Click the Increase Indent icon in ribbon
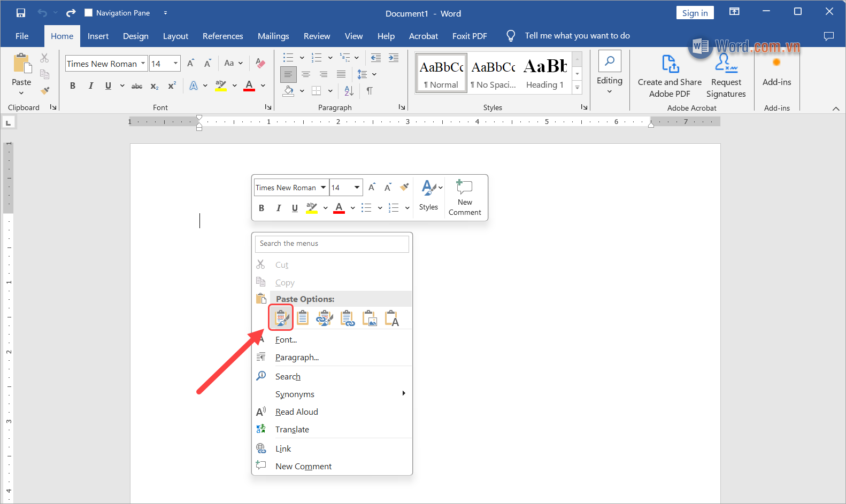 click(x=394, y=58)
